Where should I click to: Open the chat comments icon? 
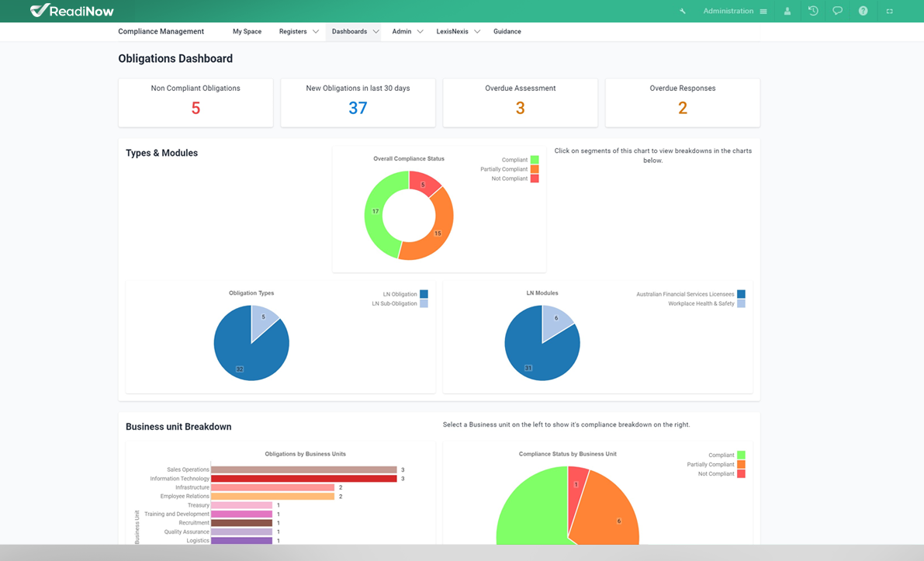pos(837,11)
